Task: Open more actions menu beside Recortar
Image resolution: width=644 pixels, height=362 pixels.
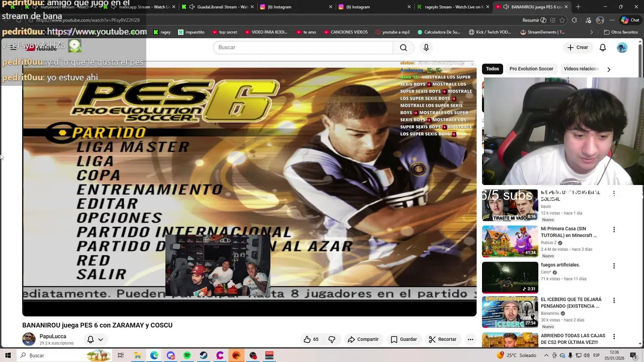Action: pyautogui.click(x=470, y=339)
